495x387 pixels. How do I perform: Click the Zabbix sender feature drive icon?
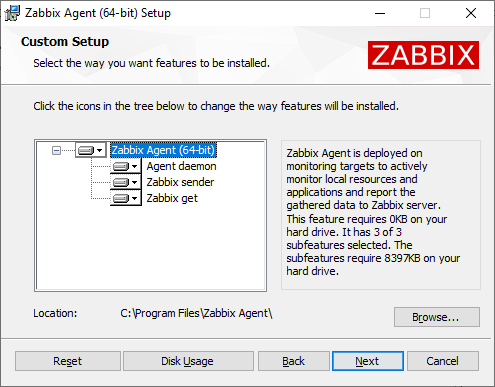(x=121, y=182)
